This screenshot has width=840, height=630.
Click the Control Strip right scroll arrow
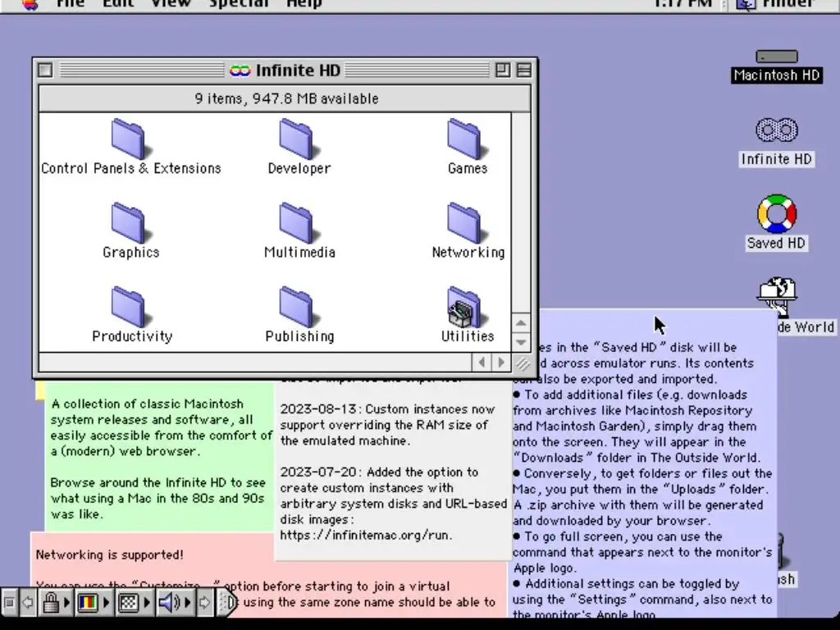204,603
